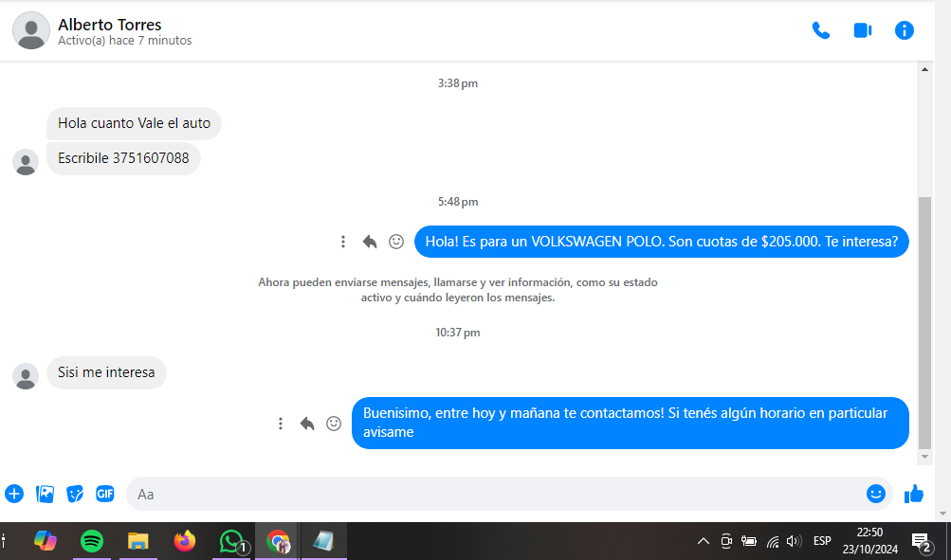The height and width of the screenshot is (560, 951).
Task: Open the Notepad app in taskbar
Action: click(324, 541)
